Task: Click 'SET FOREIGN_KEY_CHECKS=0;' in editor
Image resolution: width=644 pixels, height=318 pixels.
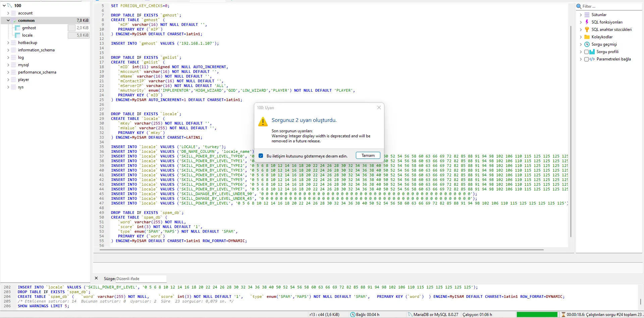Action: (140, 6)
